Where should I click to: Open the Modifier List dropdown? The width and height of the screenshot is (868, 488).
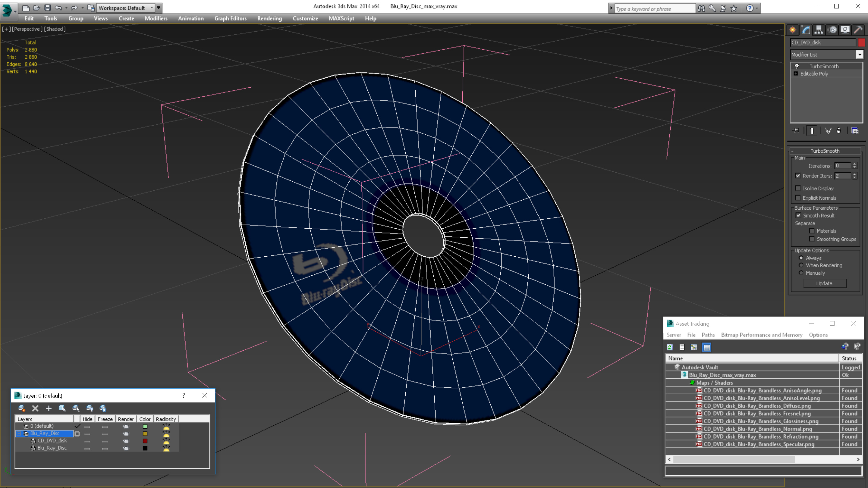pyautogui.click(x=860, y=55)
